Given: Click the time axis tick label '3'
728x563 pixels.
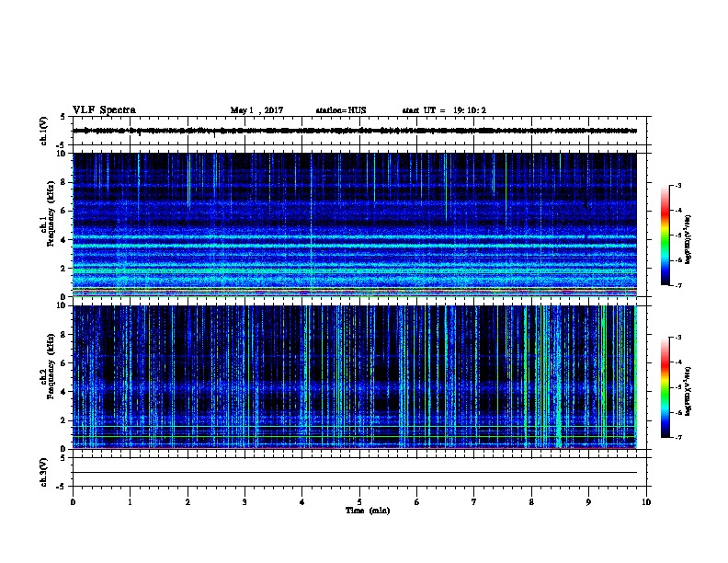Looking at the screenshot, I should pyautogui.click(x=245, y=502).
